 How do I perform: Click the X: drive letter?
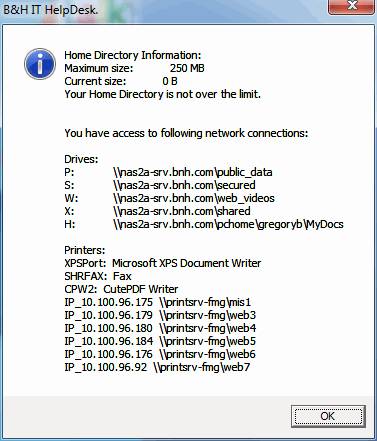click(69, 211)
